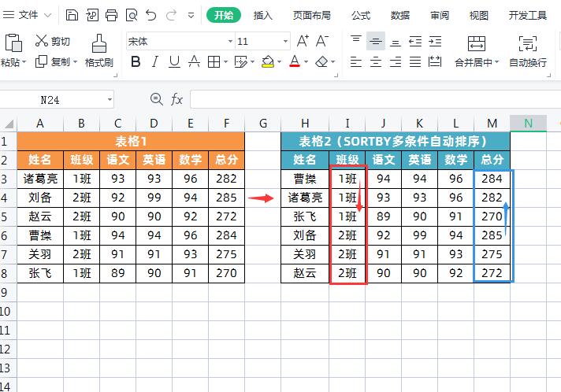
Task: Switch to 视图 tab
Action: [x=479, y=16]
